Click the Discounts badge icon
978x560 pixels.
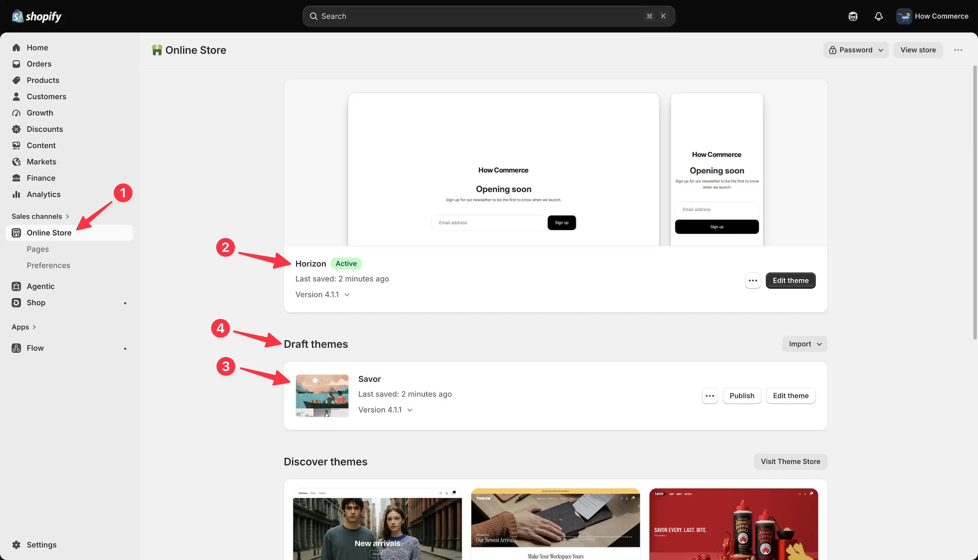[16, 129]
